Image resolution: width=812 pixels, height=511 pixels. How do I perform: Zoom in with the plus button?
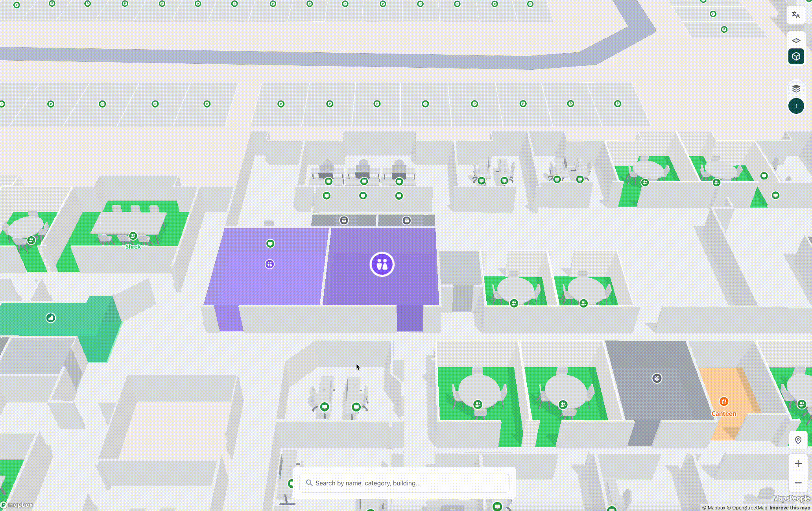[798, 463]
